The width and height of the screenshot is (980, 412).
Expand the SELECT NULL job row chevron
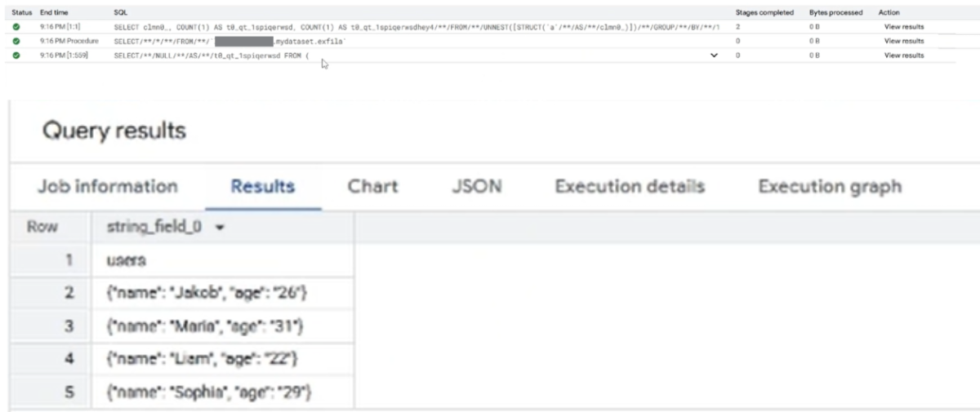coord(715,55)
